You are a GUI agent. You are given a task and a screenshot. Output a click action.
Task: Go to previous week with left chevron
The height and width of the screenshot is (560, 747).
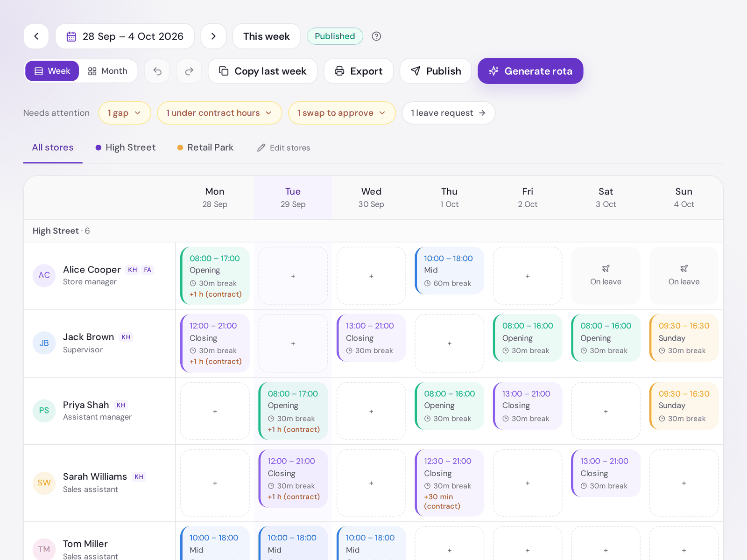pos(36,36)
